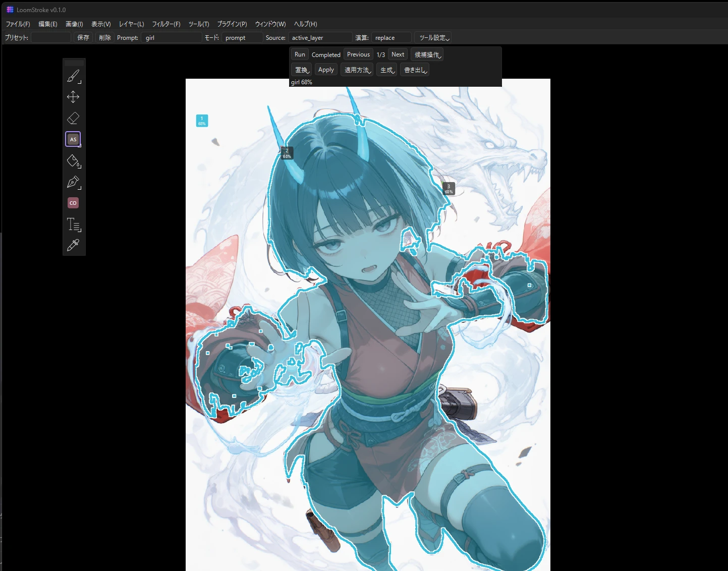Image resolution: width=728 pixels, height=571 pixels.
Task: Open the 編集(E) menu
Action: click(48, 24)
